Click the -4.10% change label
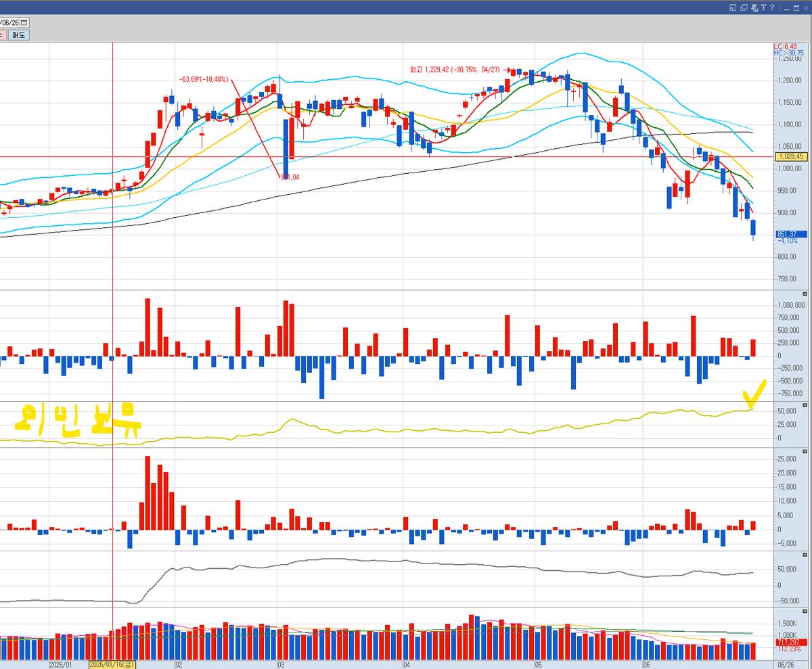This screenshot has width=812, height=669. click(x=787, y=241)
